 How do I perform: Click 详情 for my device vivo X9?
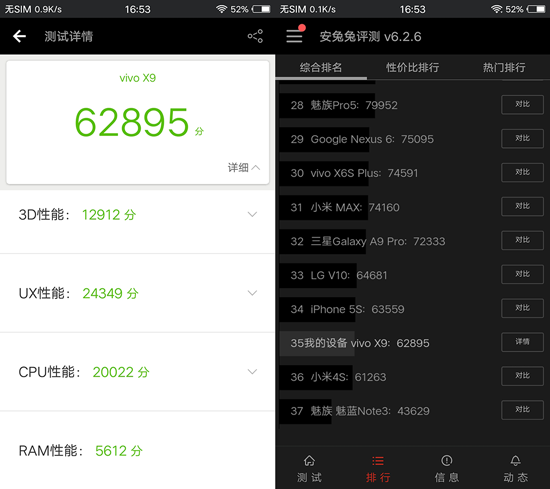click(x=522, y=342)
